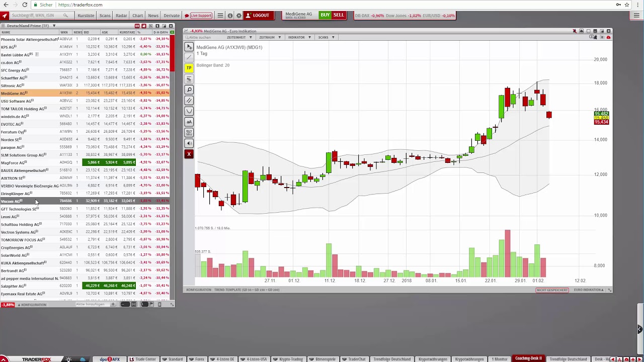Viewport: 644px width, 362px height.
Task: Select the magnifier zoom chart tool
Action: [189, 89]
